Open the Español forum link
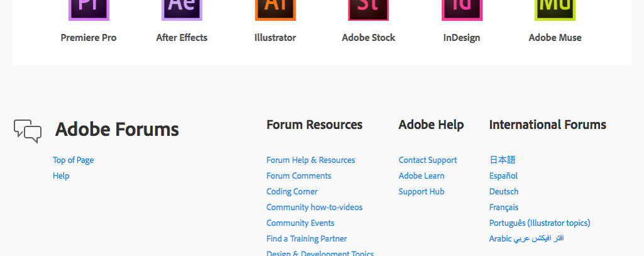644x256 pixels. click(503, 176)
